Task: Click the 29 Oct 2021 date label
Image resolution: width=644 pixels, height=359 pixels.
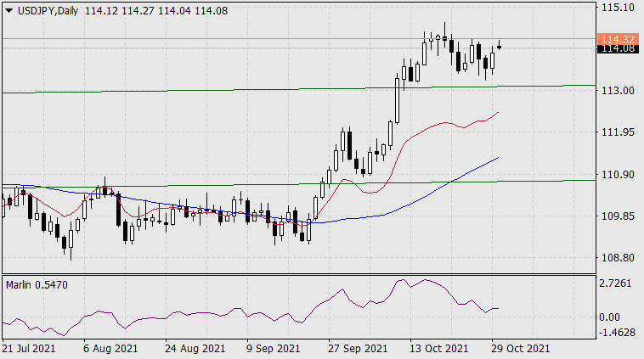Action: 520,349
